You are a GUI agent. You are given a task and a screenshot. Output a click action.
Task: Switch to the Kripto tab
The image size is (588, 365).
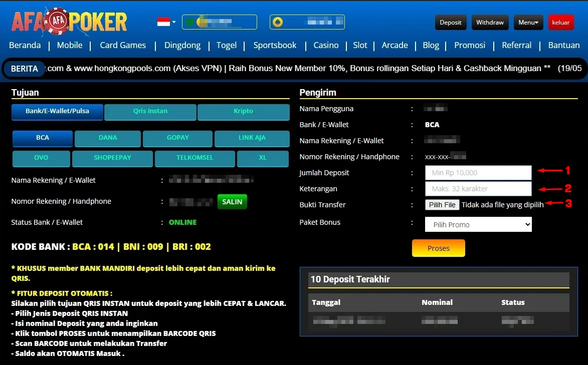(244, 112)
